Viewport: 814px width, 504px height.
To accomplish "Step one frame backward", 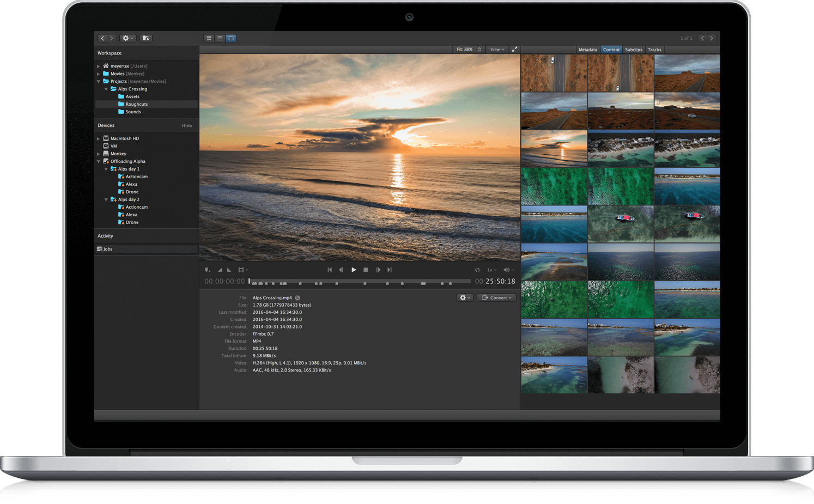I will tap(341, 270).
